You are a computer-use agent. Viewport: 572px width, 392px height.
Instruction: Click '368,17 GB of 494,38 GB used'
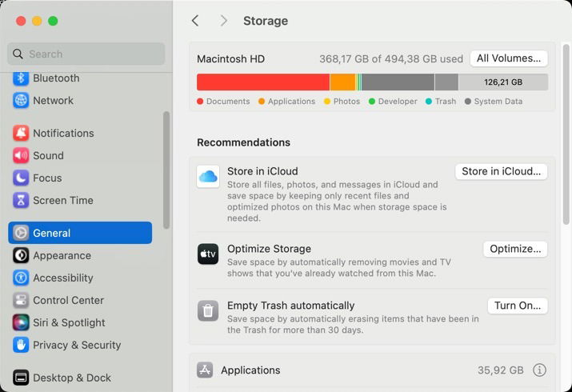click(x=391, y=59)
